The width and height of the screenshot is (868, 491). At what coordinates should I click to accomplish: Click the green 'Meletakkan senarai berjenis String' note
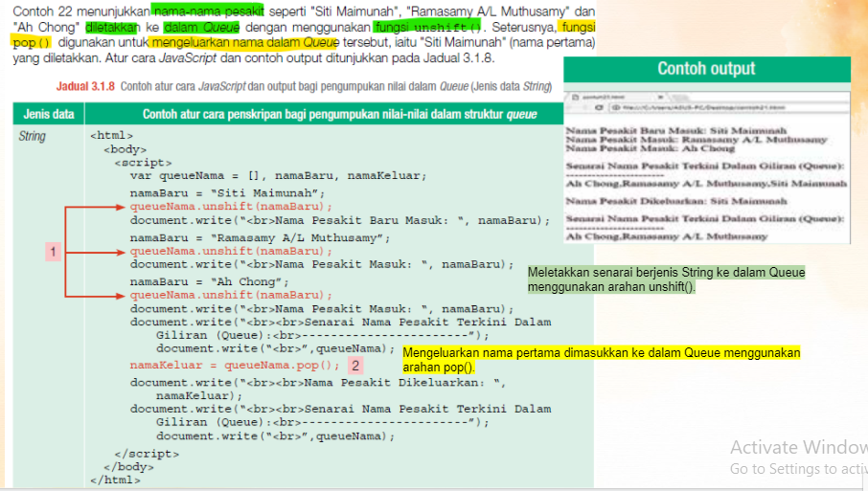666,279
